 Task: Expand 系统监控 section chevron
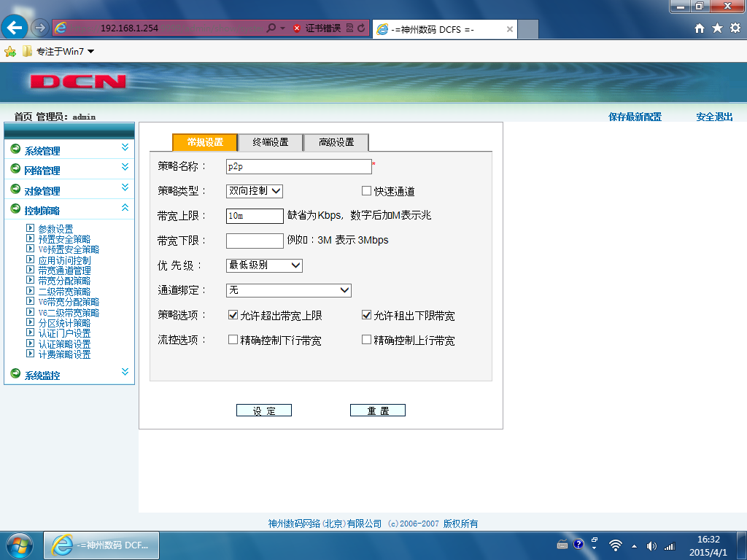click(x=125, y=372)
